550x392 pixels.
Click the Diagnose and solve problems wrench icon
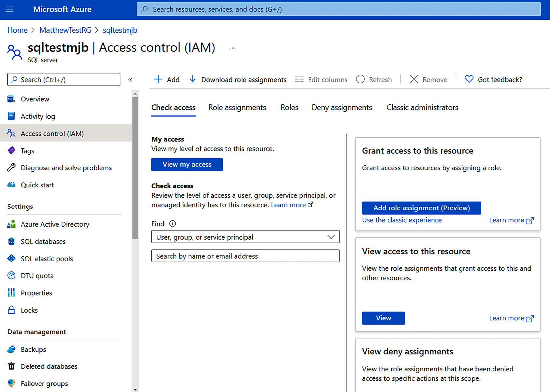click(x=11, y=168)
